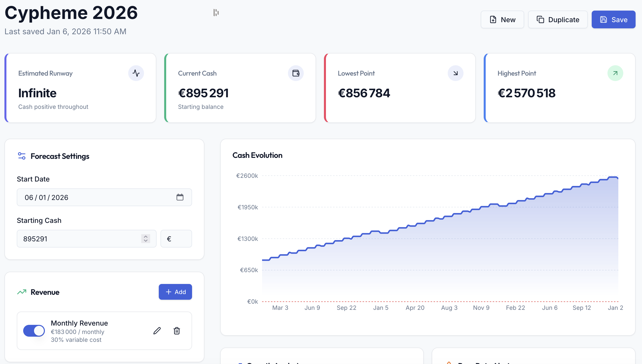Add a new revenue source
This screenshot has width=642, height=364.
(x=175, y=292)
